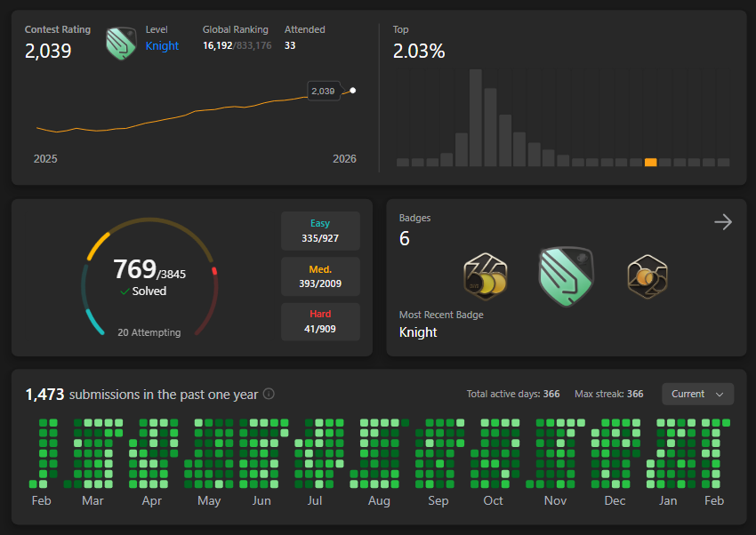Click the Nov label under the heatmap
This screenshot has width=756, height=535.
click(x=555, y=501)
